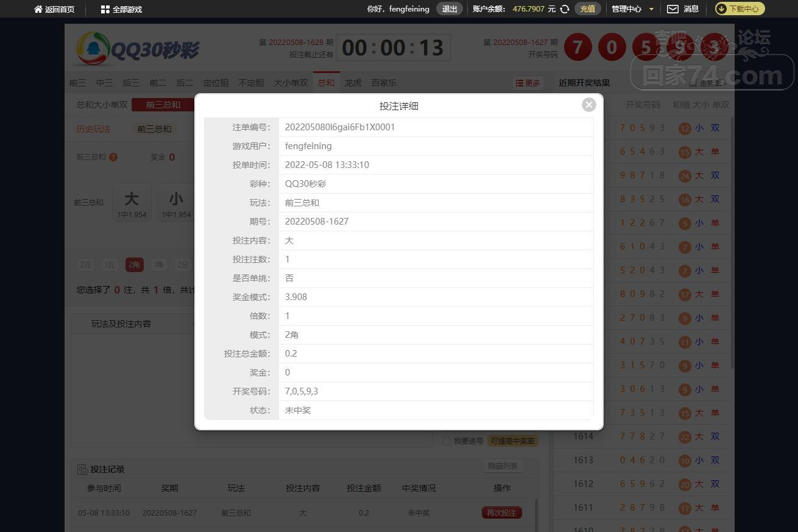
Task: Select red 前三总和 sub-tab
Action: tap(163, 105)
